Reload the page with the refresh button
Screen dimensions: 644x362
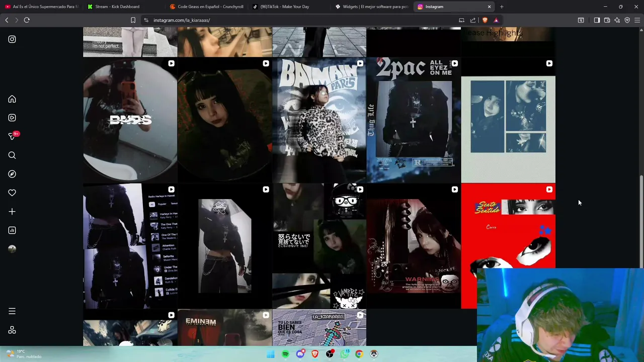pos(27,20)
